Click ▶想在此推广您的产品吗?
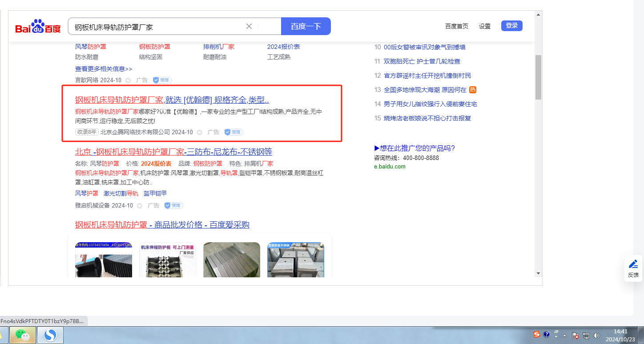The image size is (644, 344). 415,148
